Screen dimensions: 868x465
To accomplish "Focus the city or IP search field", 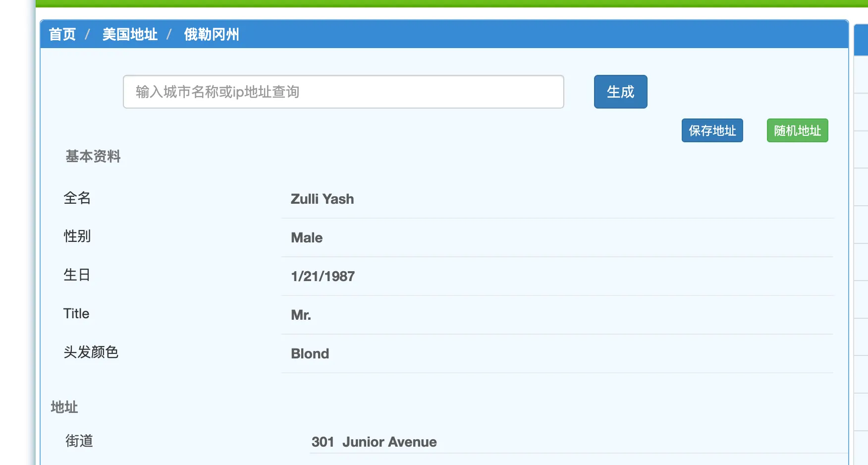I will [343, 92].
